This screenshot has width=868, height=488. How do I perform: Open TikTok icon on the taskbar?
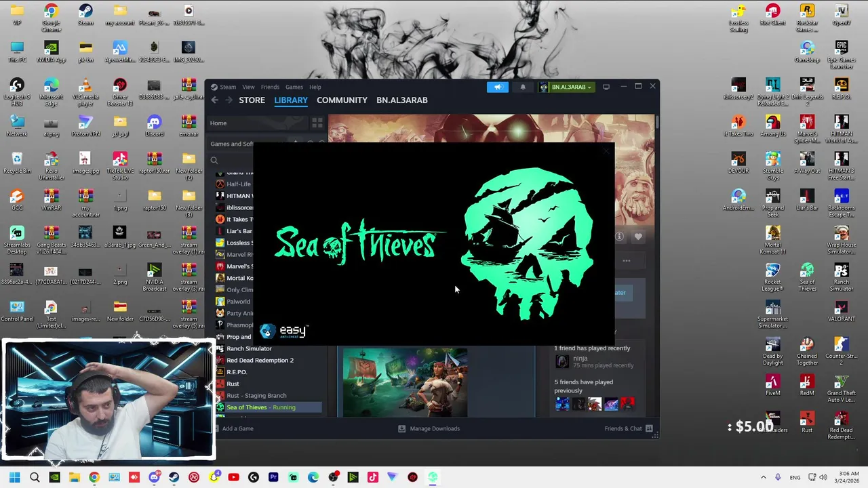[x=372, y=477]
